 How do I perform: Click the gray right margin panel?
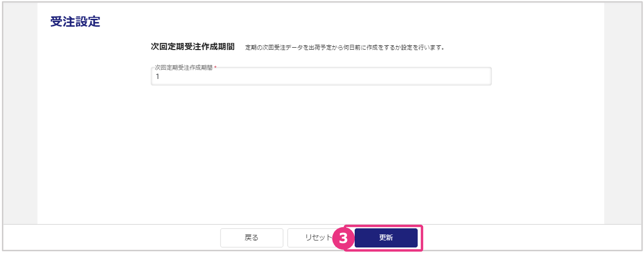coord(622,113)
